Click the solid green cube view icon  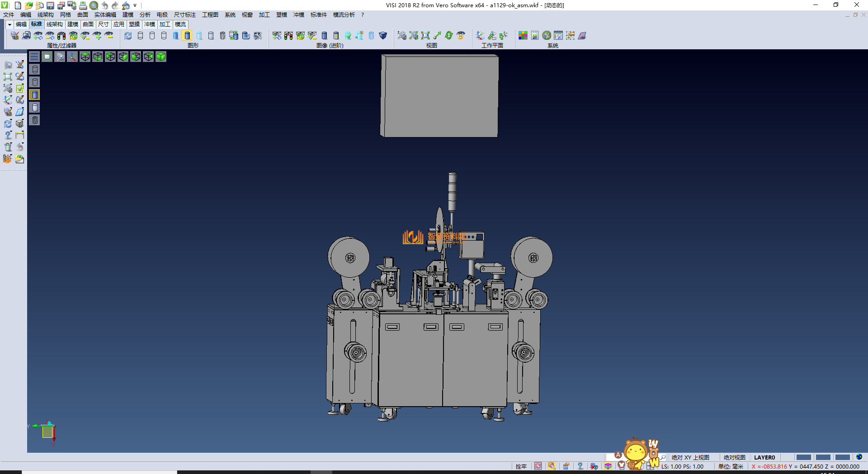pos(161,57)
